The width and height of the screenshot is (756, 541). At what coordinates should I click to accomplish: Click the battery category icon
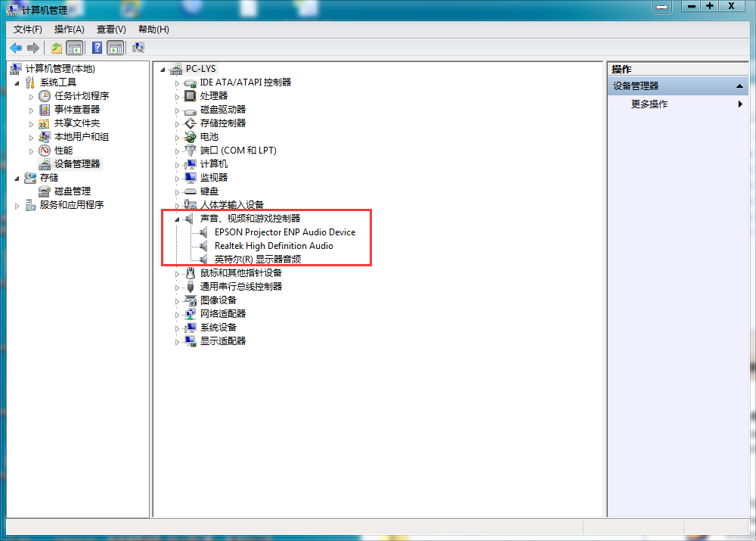pyautogui.click(x=191, y=137)
